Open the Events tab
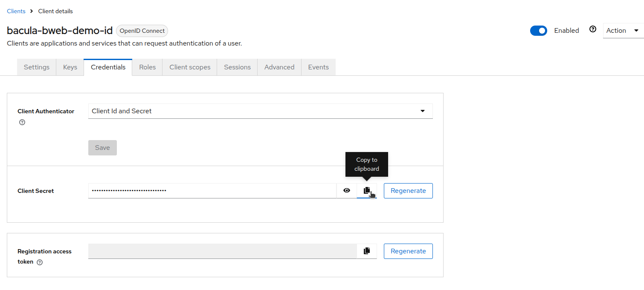Screen dimensions: 644x290 (x=318, y=67)
